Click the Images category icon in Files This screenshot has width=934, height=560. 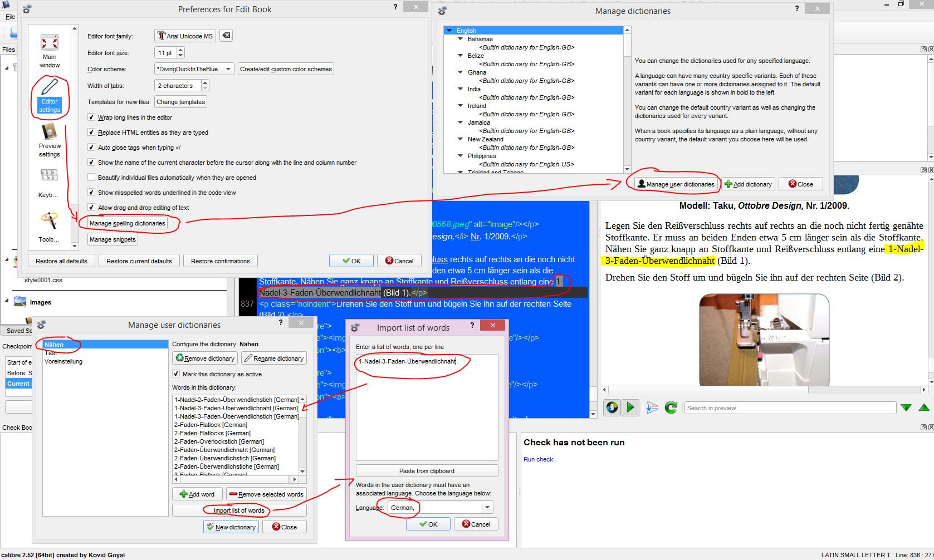20,302
